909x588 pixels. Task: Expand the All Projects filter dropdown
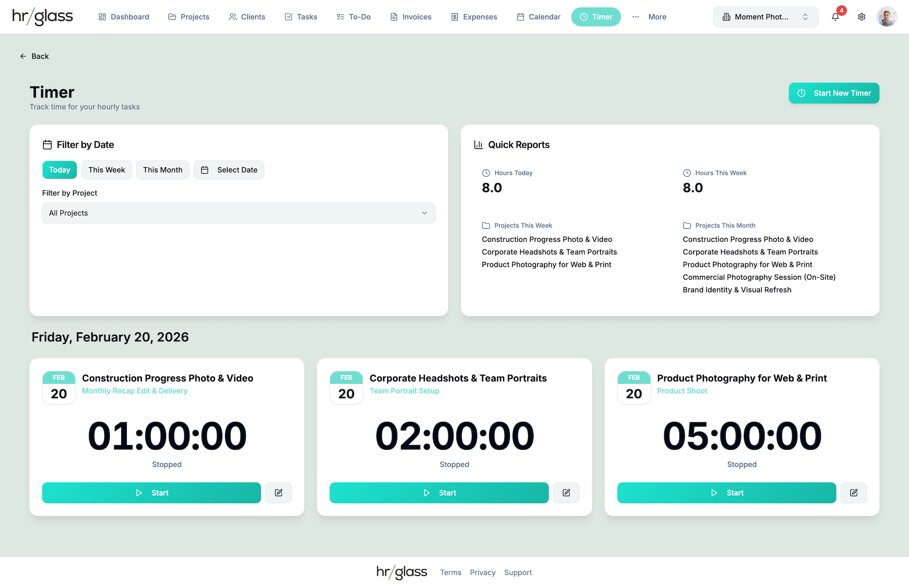click(239, 213)
